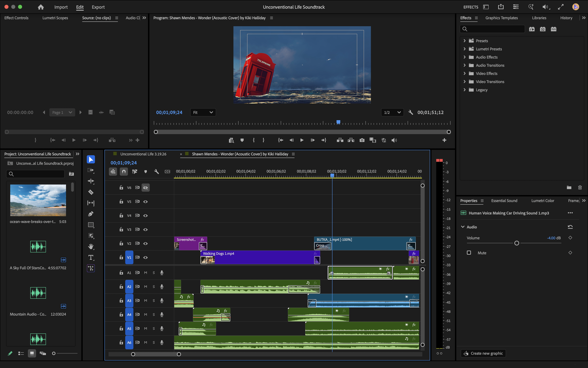The width and height of the screenshot is (588, 368).
Task: Mute audio track A1
Action: coord(145,273)
